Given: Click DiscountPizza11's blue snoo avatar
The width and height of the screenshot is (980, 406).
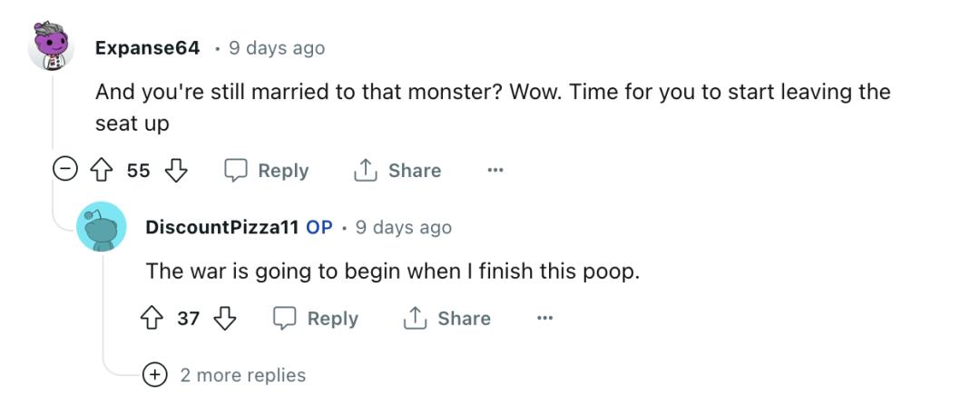Looking at the screenshot, I should (x=102, y=227).
